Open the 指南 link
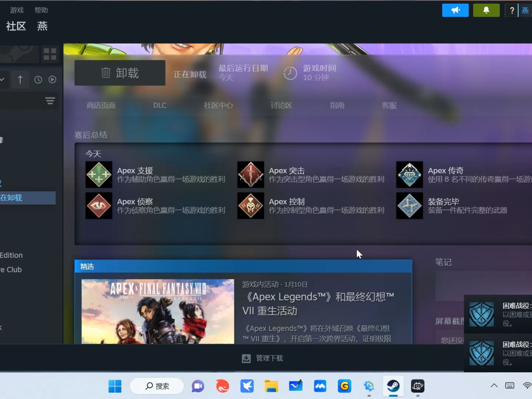This screenshot has height=399, width=532. [x=337, y=106]
